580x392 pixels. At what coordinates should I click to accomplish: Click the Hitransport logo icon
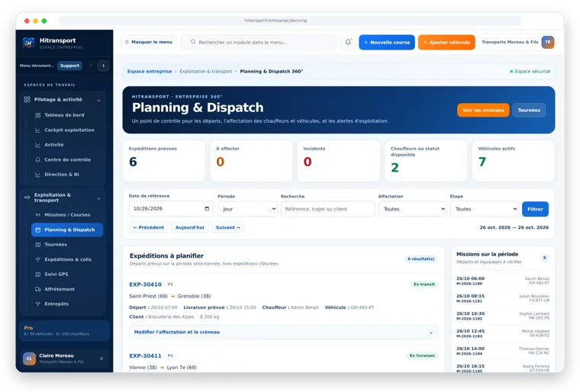pos(28,43)
